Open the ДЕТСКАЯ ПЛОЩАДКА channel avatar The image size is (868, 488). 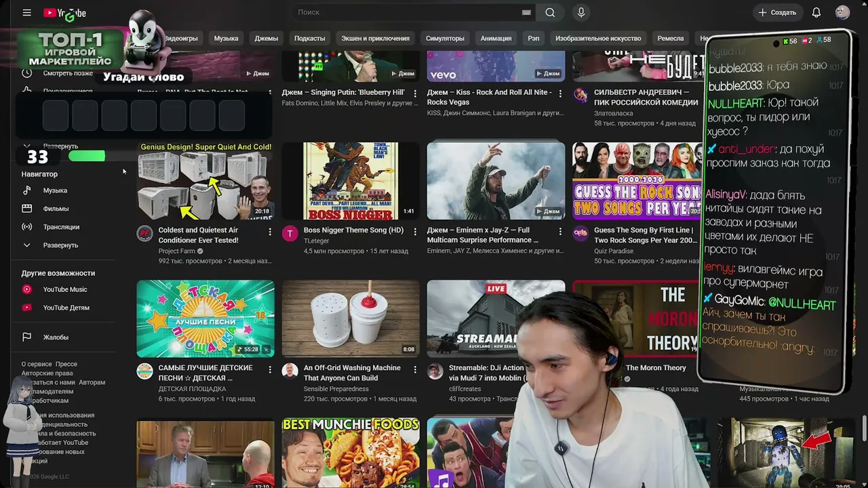tap(144, 371)
